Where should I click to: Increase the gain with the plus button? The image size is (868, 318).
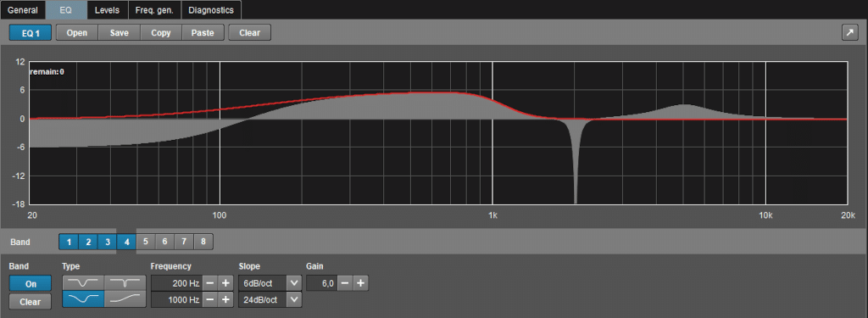click(359, 283)
